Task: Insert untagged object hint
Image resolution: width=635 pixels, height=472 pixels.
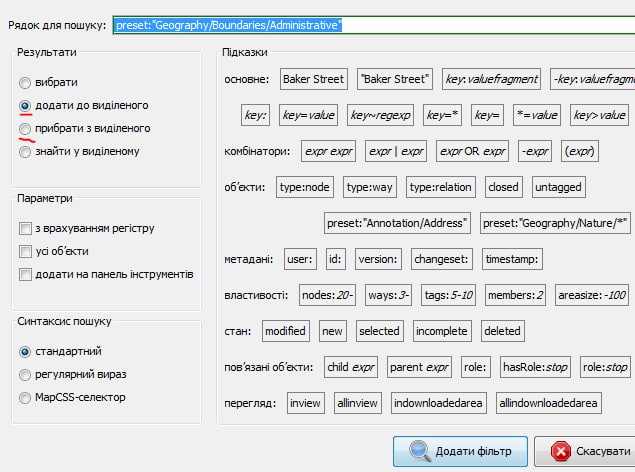Action: [558, 187]
